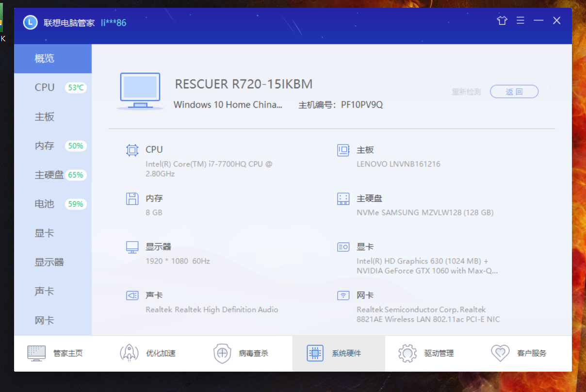Switch to 驱动管理 label in bottom navigation
Viewport: 586px width, 392px height.
point(439,353)
